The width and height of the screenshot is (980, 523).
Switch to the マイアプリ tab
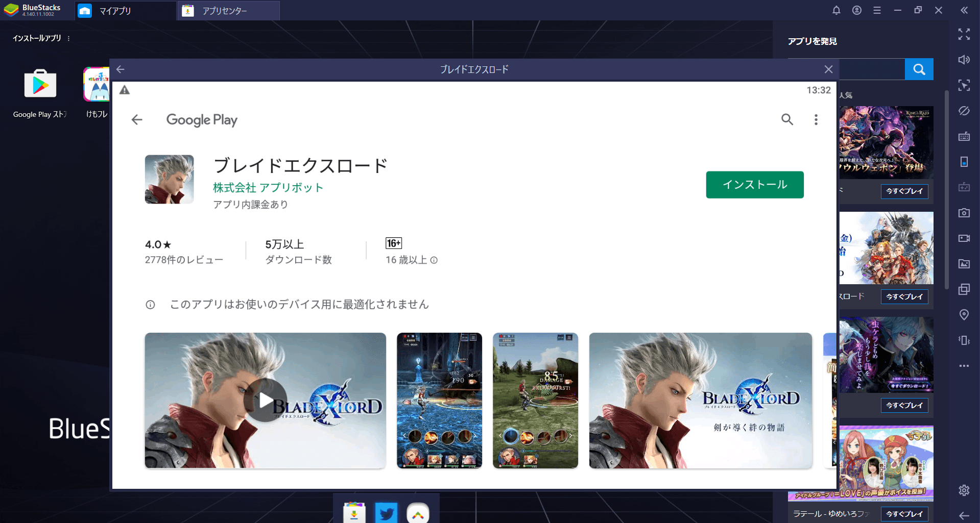(125, 11)
